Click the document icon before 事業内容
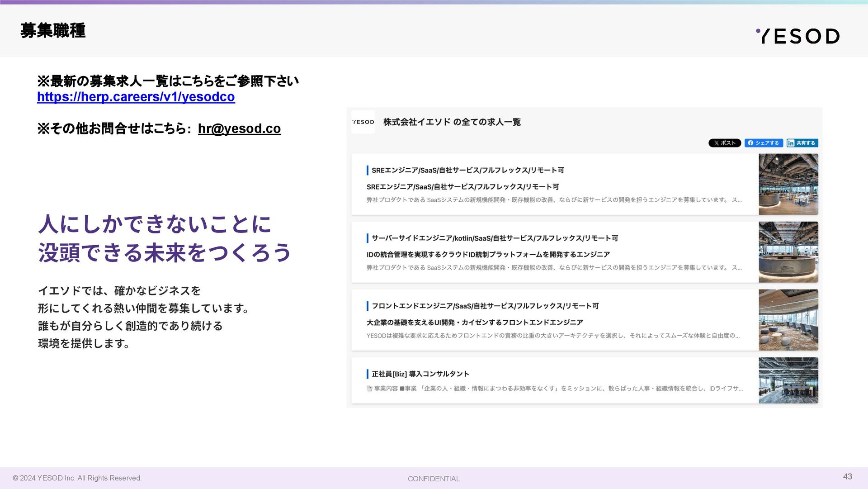 [x=369, y=389]
